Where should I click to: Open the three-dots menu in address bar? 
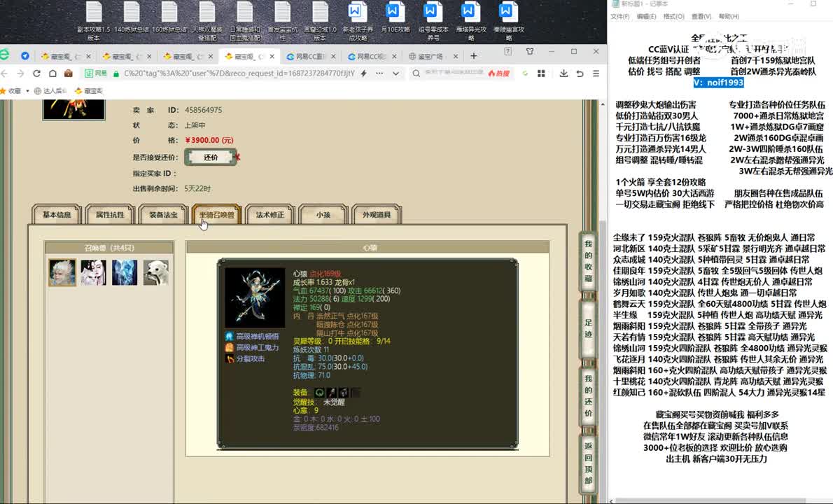pyautogui.click(x=379, y=73)
